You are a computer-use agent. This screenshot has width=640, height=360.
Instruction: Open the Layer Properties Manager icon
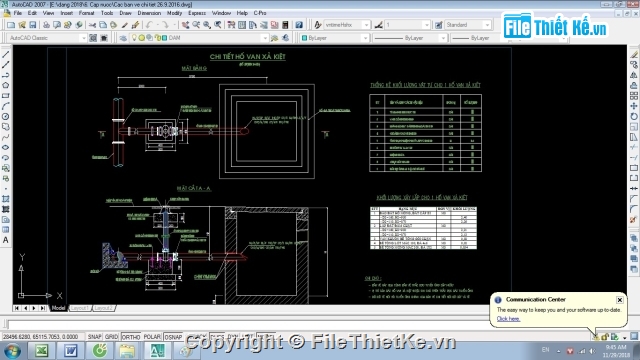pyautogui.click(x=123, y=38)
